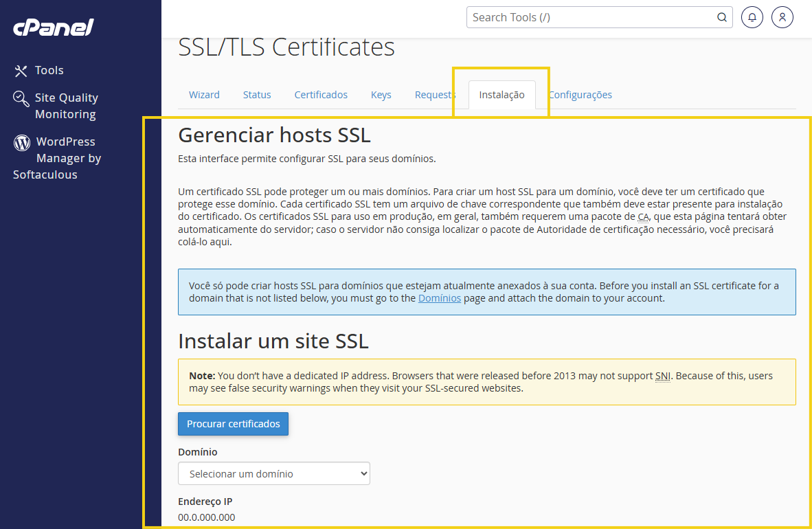Click the Site Quality Monitoring magnifier icon
The image size is (812, 529).
point(21,98)
